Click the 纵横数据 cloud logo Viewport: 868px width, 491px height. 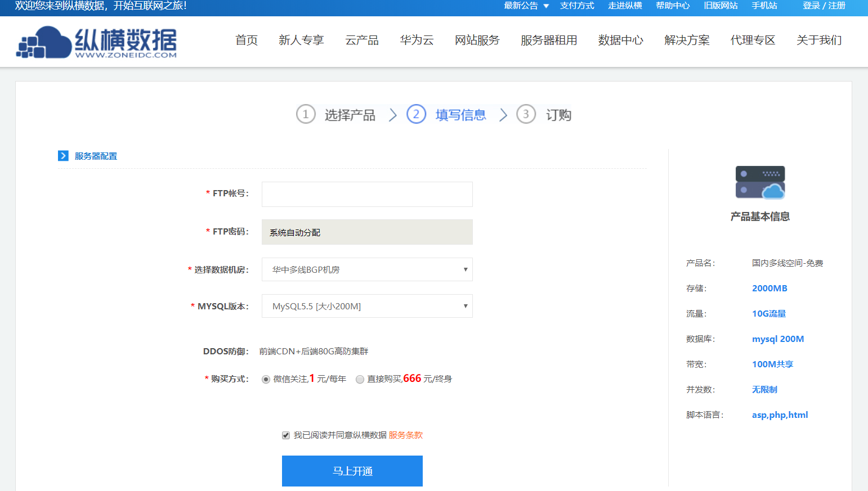[96, 42]
